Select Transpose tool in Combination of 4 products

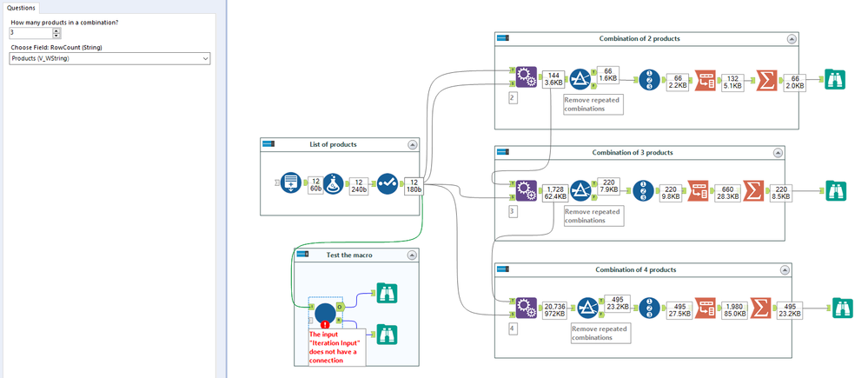click(x=705, y=308)
